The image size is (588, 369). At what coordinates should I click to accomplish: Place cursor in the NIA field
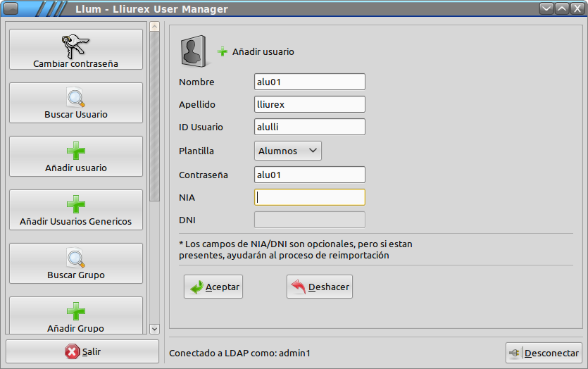click(309, 197)
